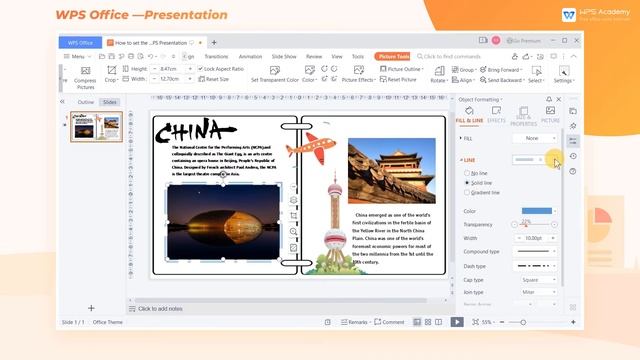
Task: Click Send Backward
Action: (502, 80)
